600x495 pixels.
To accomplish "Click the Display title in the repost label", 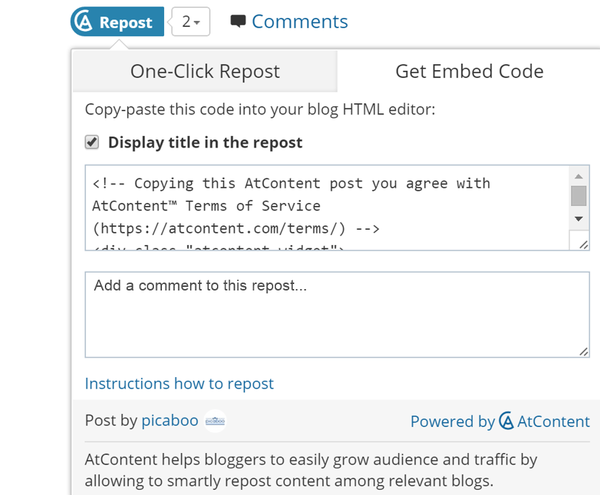I will (x=205, y=142).
